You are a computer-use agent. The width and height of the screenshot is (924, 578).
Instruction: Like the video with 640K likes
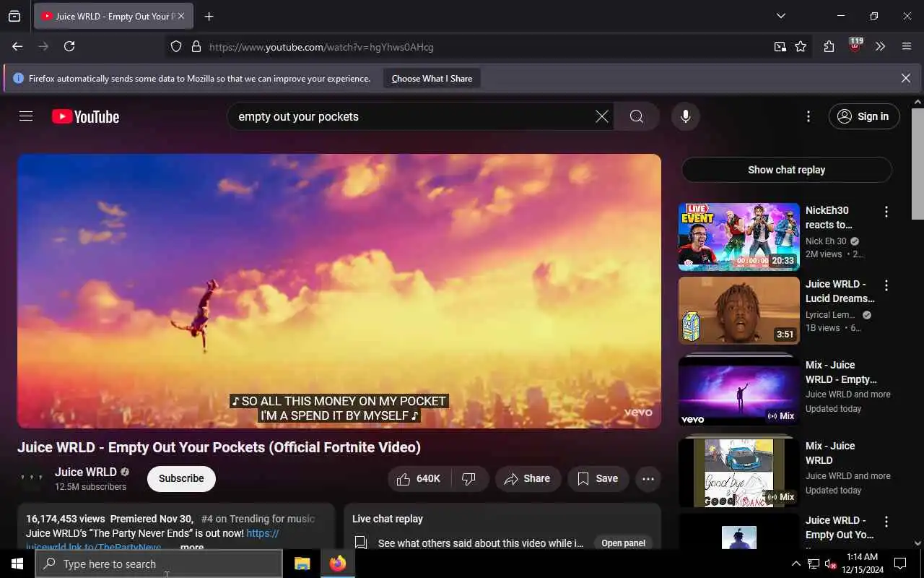(x=419, y=478)
